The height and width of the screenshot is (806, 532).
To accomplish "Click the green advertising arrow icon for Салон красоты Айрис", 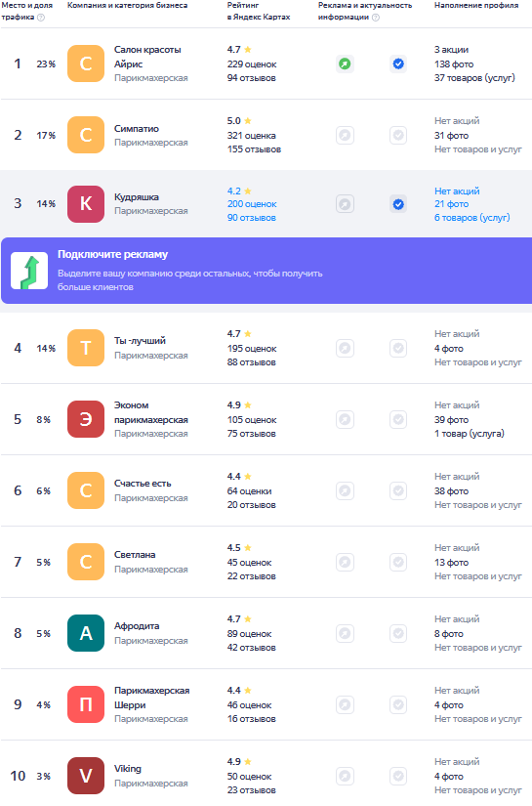I will coord(346,64).
